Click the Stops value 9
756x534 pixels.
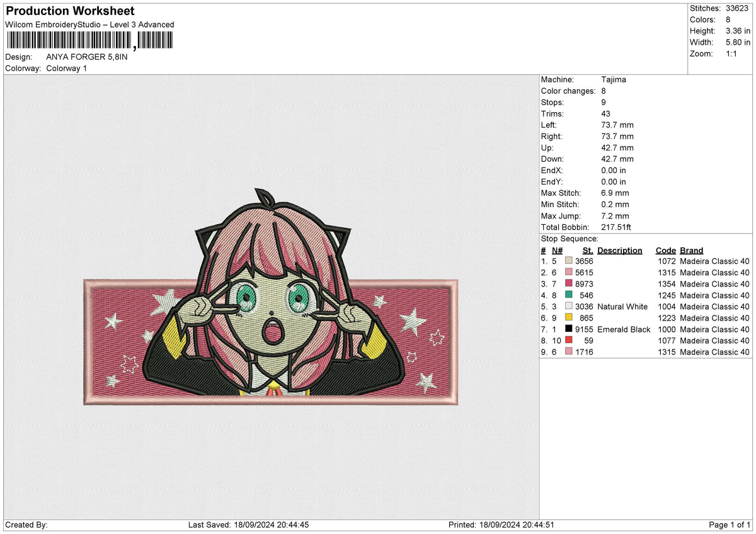(604, 103)
